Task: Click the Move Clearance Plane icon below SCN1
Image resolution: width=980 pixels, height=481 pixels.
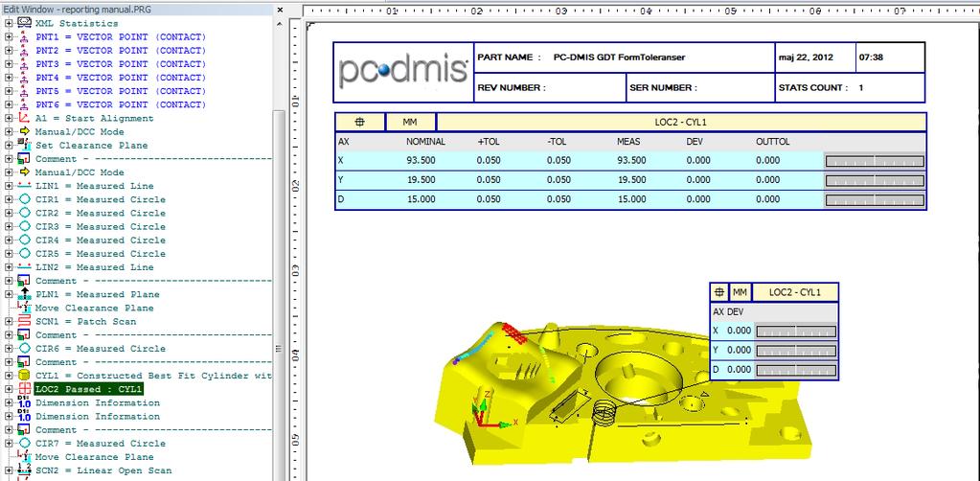Action: coord(24,308)
